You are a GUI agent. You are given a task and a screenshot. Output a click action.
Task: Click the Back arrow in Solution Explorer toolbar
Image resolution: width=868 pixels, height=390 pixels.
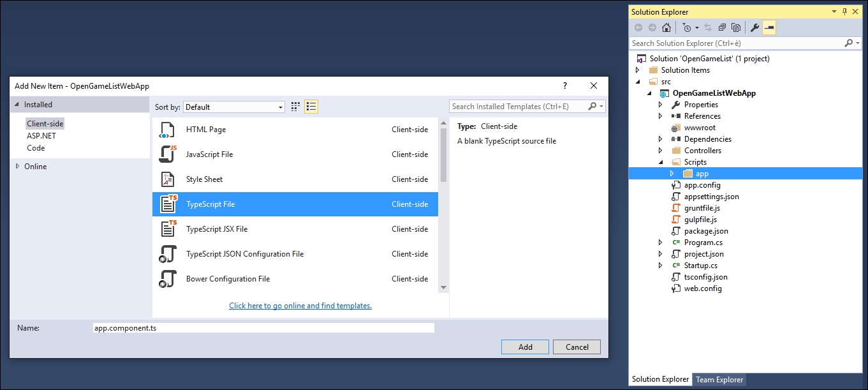tap(638, 27)
